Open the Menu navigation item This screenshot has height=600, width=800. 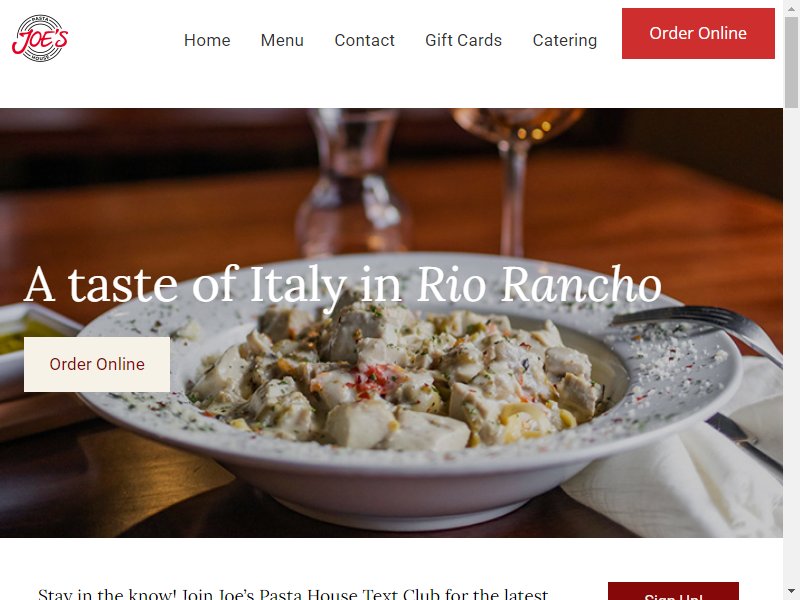(x=282, y=40)
